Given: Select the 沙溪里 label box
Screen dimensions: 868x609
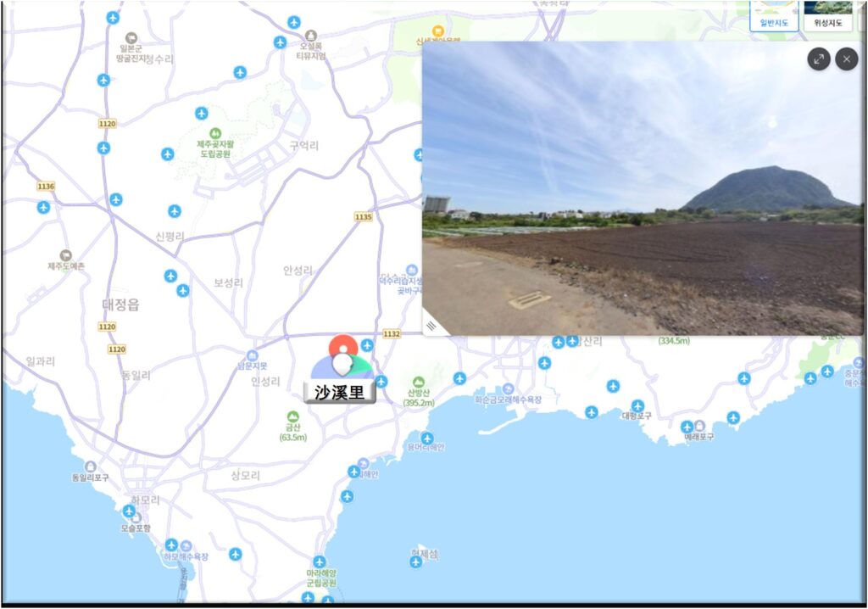Looking at the screenshot, I should point(340,392).
